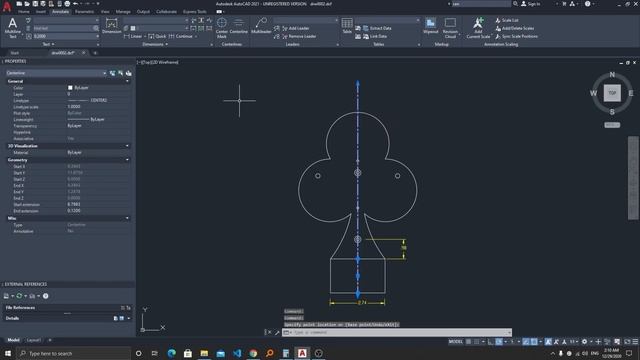640x360 pixels.
Task: Click the Add Leader tool
Action: point(296,28)
